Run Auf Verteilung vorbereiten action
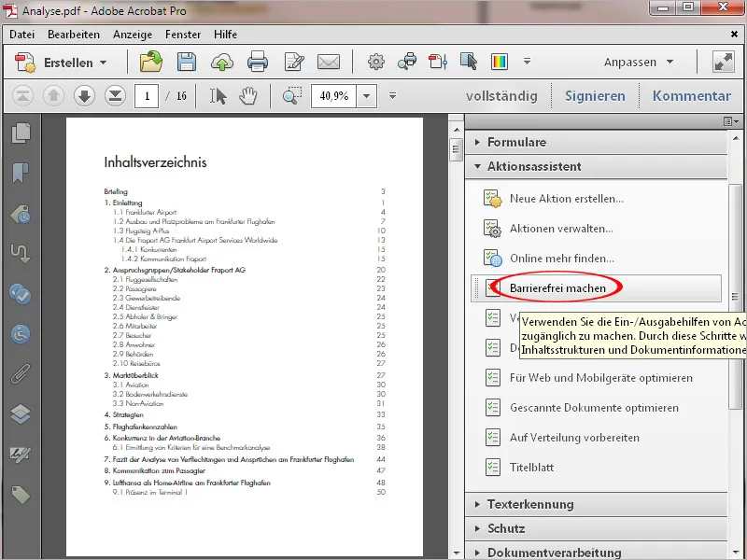 (574, 437)
